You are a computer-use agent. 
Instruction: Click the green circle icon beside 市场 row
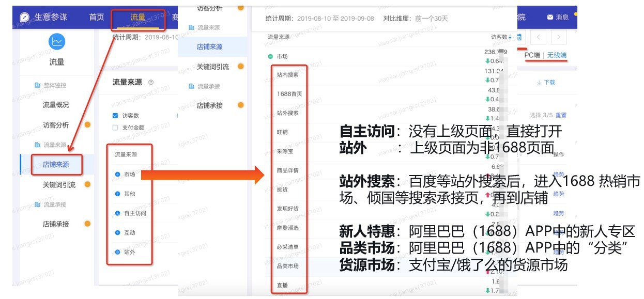[x=270, y=56]
